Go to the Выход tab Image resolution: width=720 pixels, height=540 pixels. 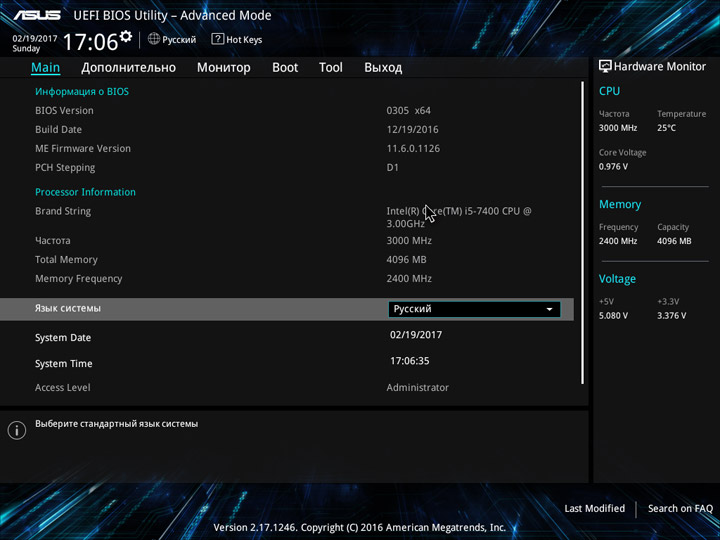point(383,68)
